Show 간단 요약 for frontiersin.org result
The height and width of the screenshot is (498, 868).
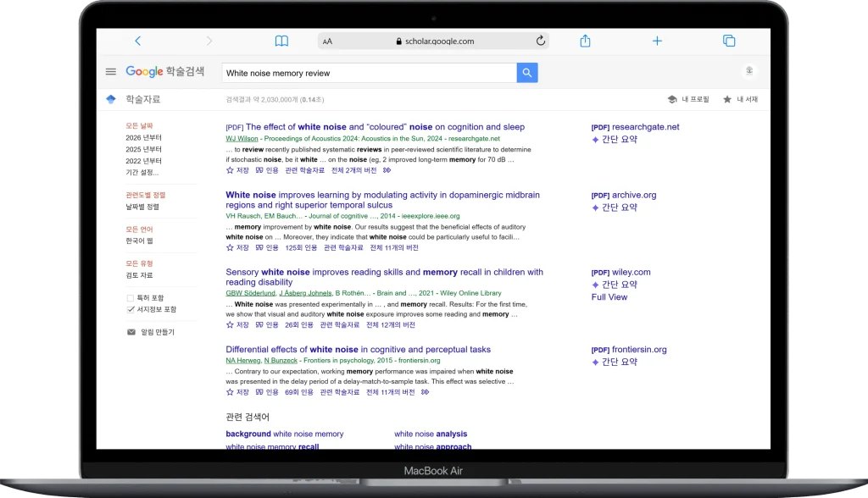pyautogui.click(x=615, y=362)
